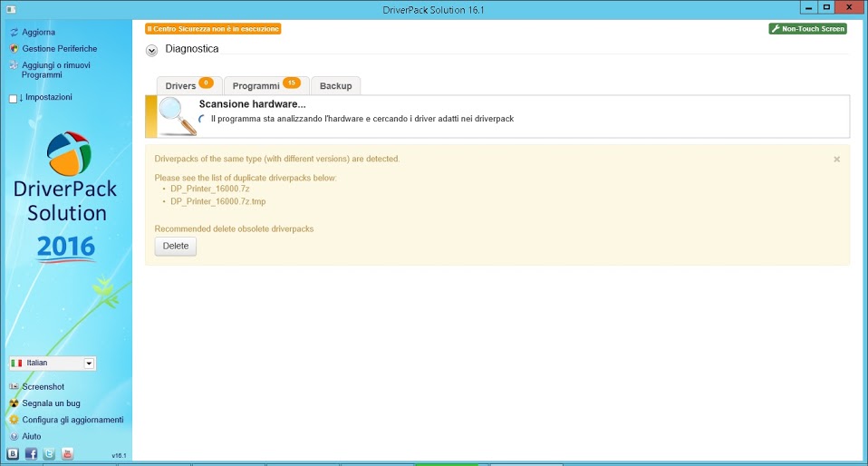This screenshot has height=466, width=868.
Task: Click the v16.1 version label
Action: [x=119, y=455]
